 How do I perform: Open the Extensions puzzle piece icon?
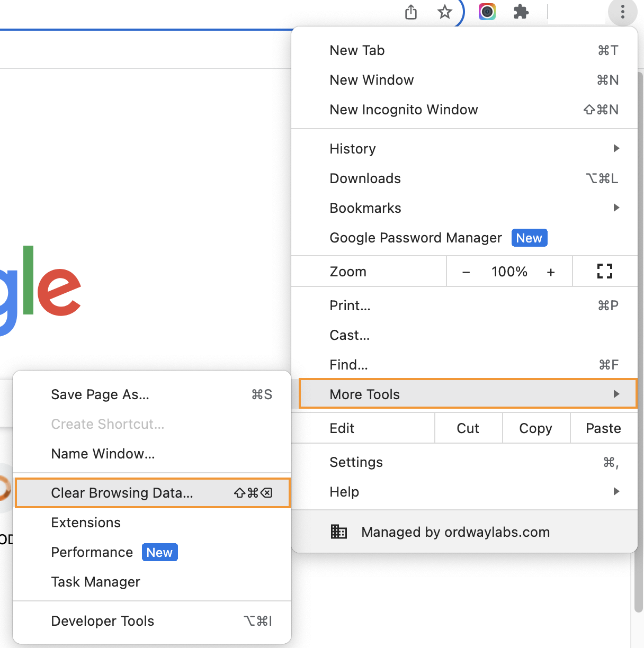tap(521, 12)
